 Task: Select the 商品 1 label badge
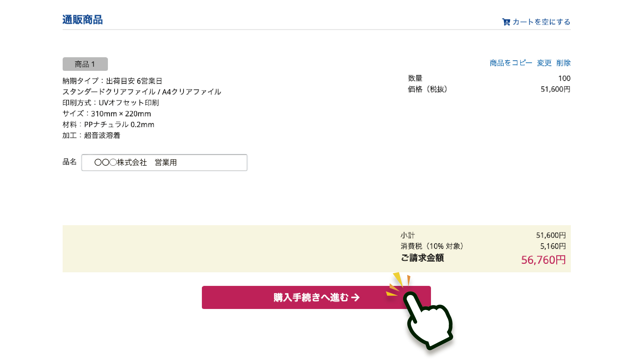(85, 64)
